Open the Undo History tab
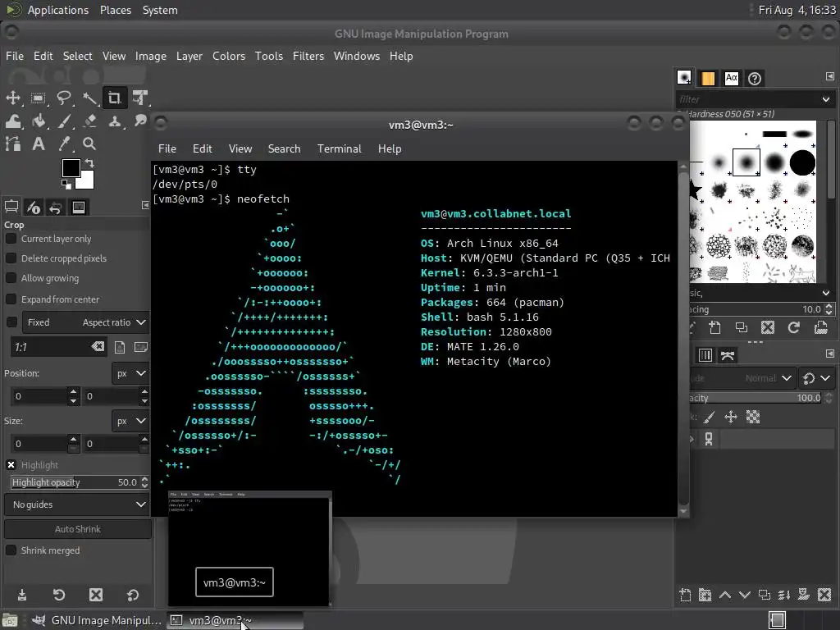The image size is (840, 630). [56, 207]
